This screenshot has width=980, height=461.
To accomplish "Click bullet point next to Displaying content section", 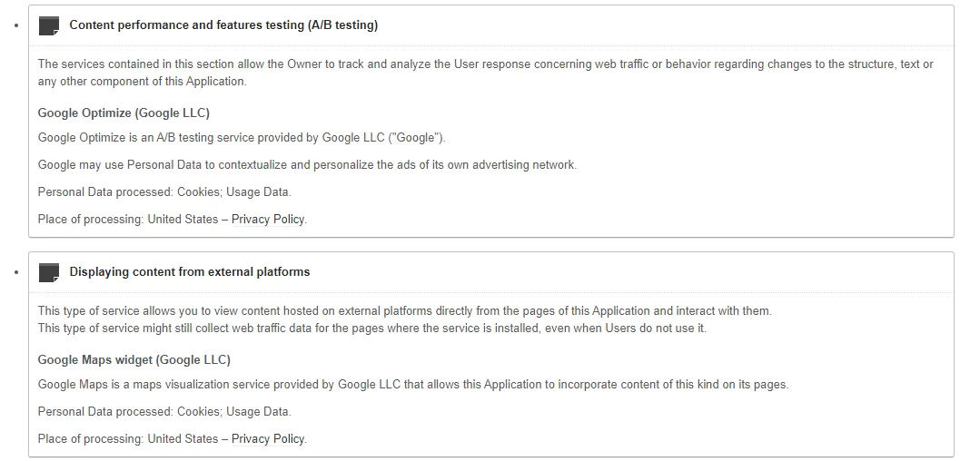I will click(16, 272).
